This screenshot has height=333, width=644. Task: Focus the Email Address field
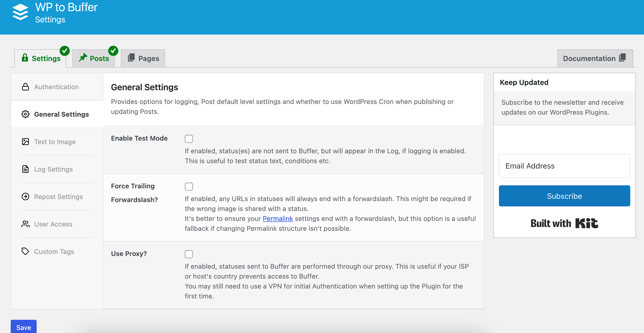point(564,166)
